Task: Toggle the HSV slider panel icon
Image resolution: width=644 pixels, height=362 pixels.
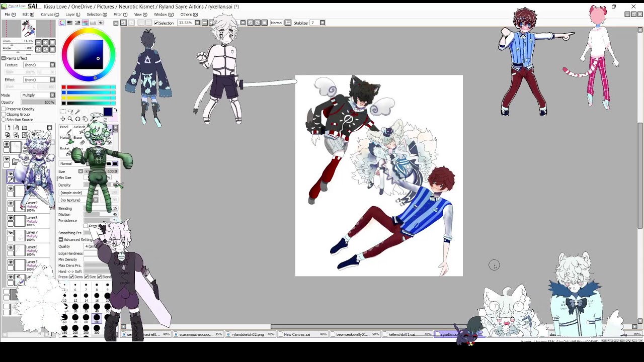Action: [77, 23]
